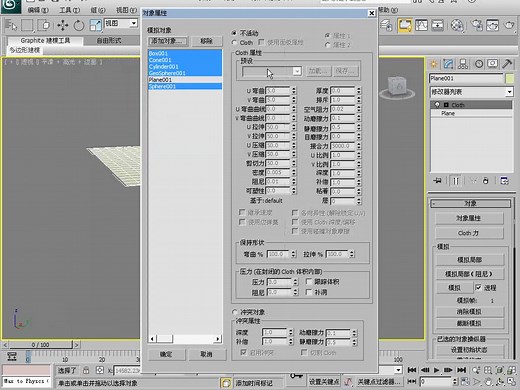The height and width of the screenshot is (390, 520).
Task: Click the 模拟局部 button
Action: (x=469, y=260)
